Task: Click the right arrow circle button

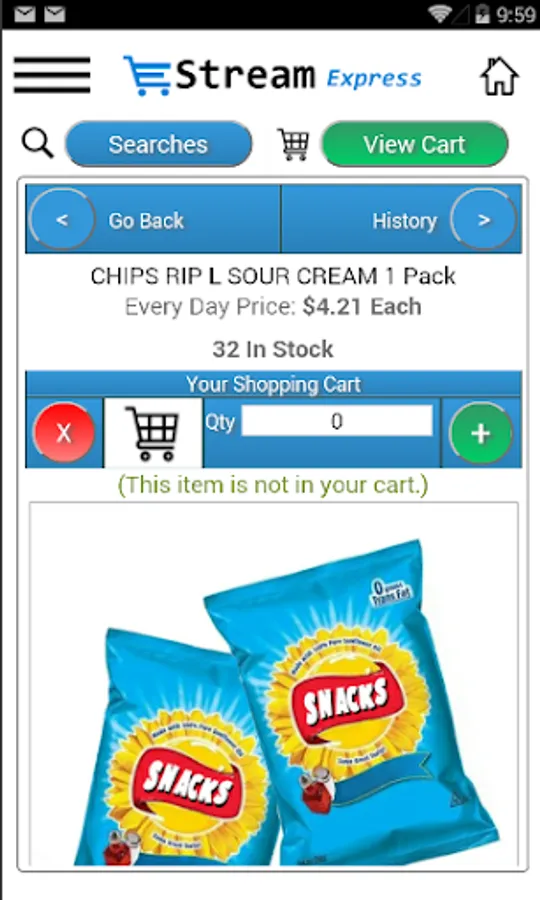Action: point(483,219)
